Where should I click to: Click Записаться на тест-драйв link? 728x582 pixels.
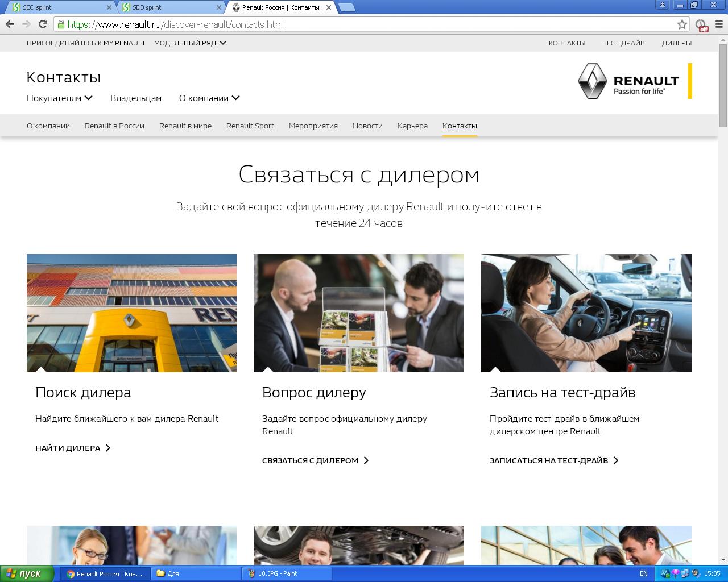pyautogui.click(x=549, y=460)
